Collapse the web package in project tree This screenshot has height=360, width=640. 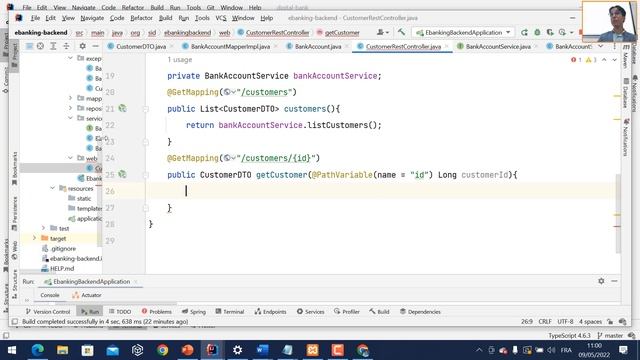[71, 158]
